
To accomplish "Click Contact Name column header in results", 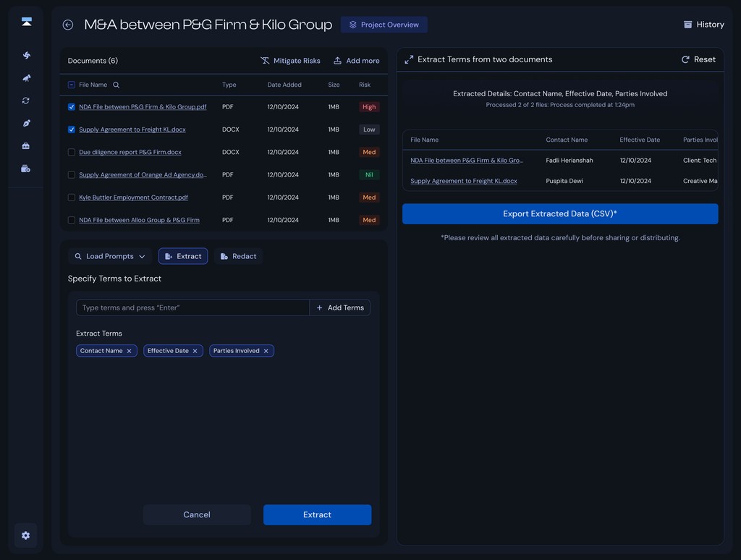I will pyautogui.click(x=567, y=140).
